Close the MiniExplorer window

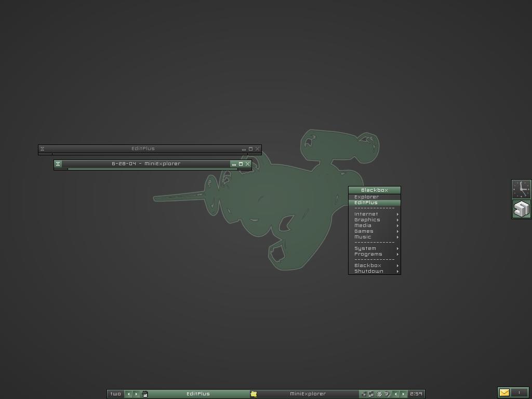(x=248, y=164)
